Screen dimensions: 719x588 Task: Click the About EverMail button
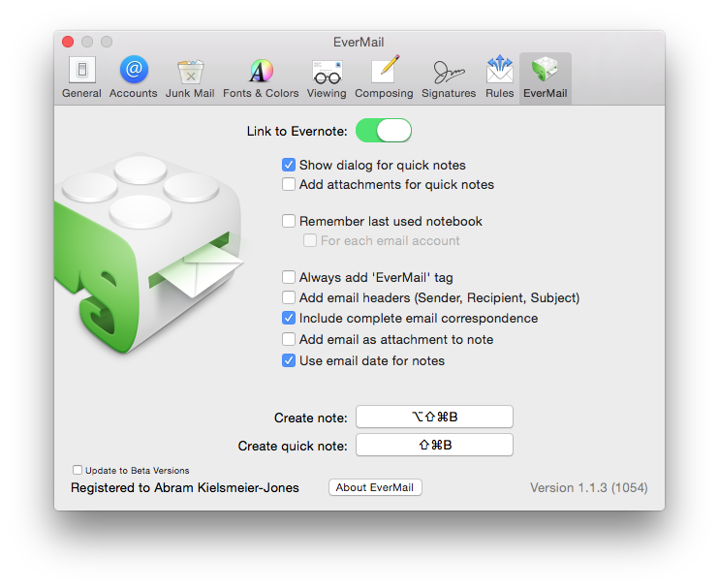pyautogui.click(x=375, y=488)
